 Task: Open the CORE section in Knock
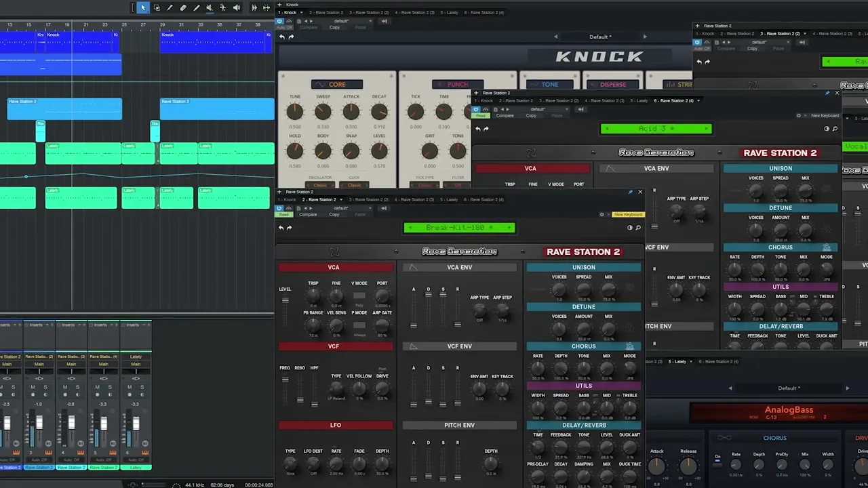click(336, 84)
